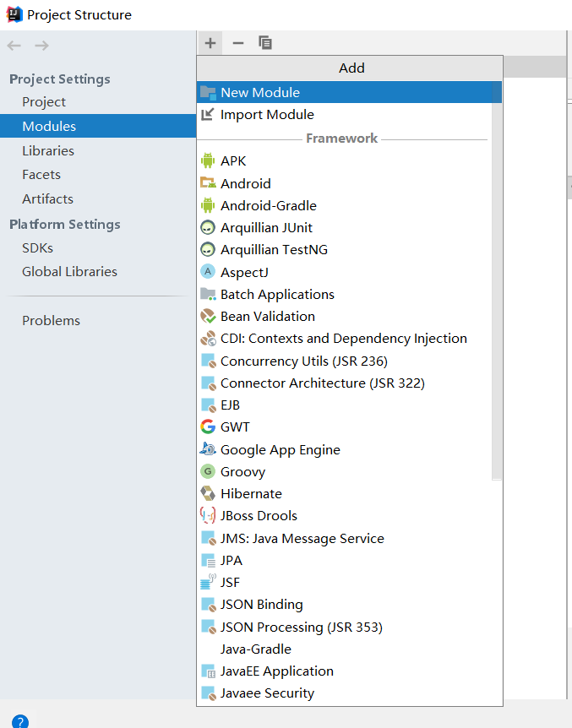Click the back navigation arrow
The height and width of the screenshot is (728, 572).
[14, 46]
